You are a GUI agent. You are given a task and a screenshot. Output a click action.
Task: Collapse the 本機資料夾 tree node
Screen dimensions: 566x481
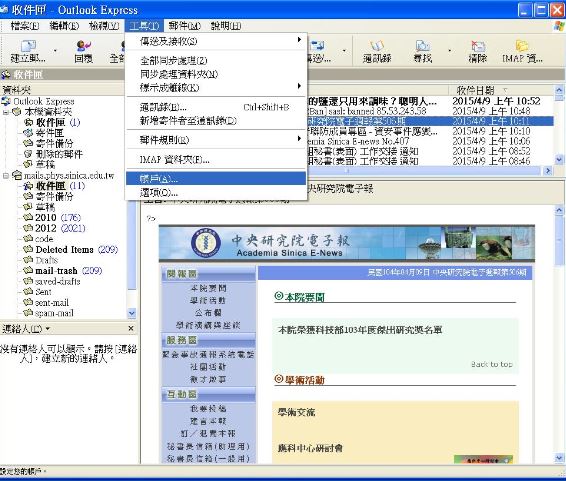pos(5,112)
